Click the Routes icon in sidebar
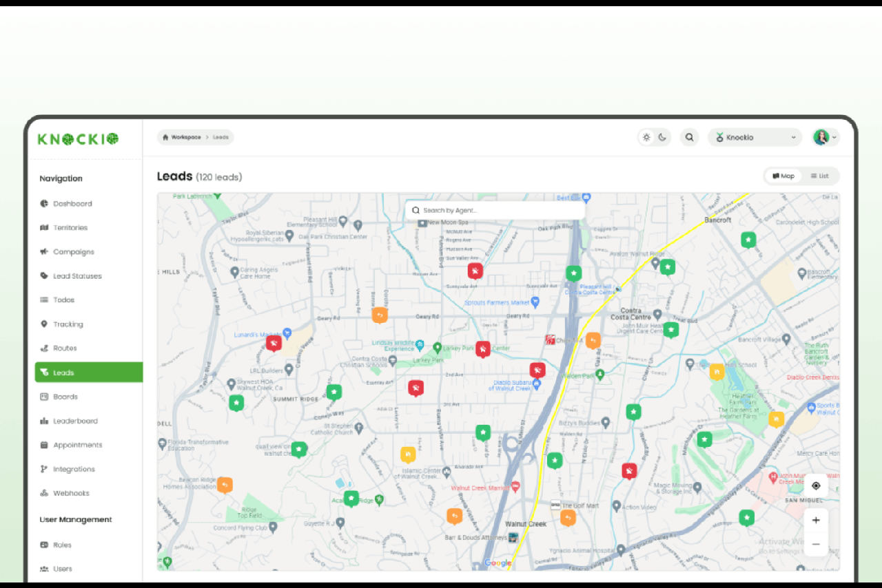Screen dimensions: 882x588 pyautogui.click(x=44, y=348)
